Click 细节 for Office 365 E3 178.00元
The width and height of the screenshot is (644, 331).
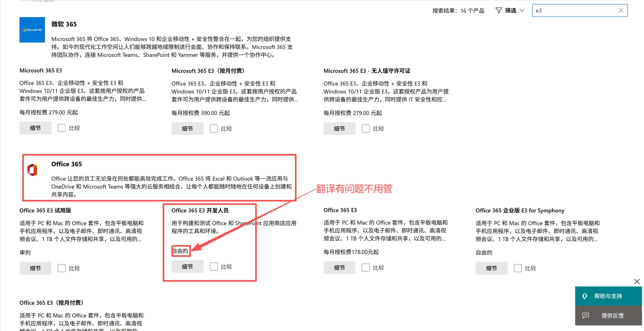(339, 268)
